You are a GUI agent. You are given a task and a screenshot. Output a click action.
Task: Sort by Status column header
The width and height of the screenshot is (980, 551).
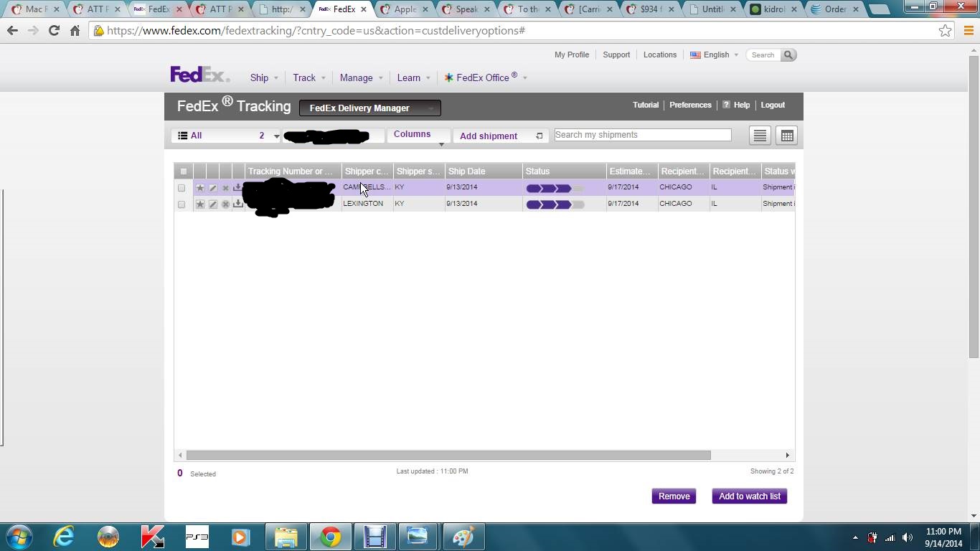[x=565, y=171]
